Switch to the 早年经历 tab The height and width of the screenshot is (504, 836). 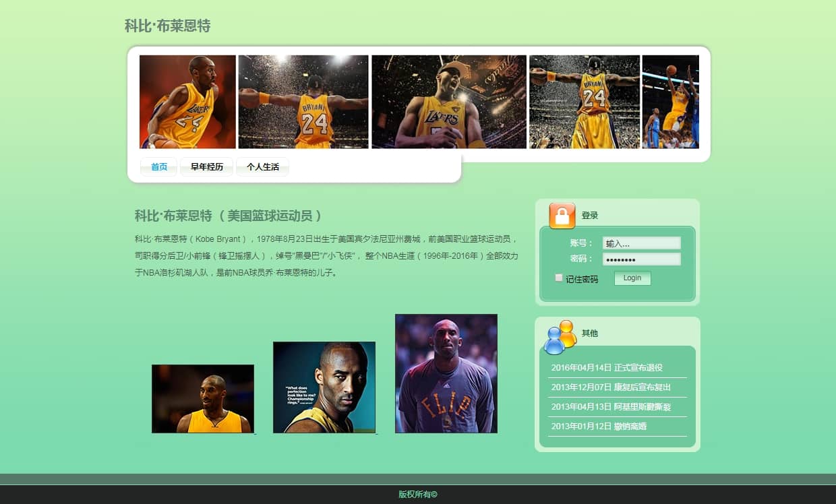[206, 167]
